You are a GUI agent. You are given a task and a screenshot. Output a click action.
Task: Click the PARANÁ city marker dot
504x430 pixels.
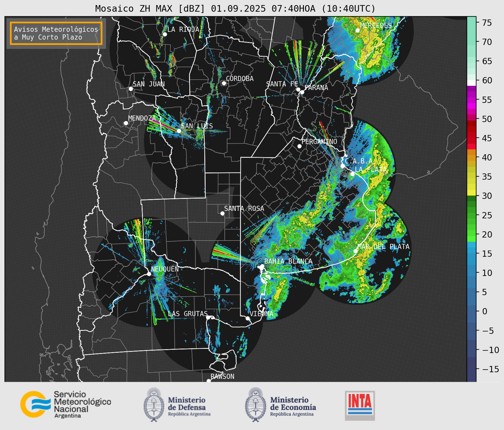302,92
